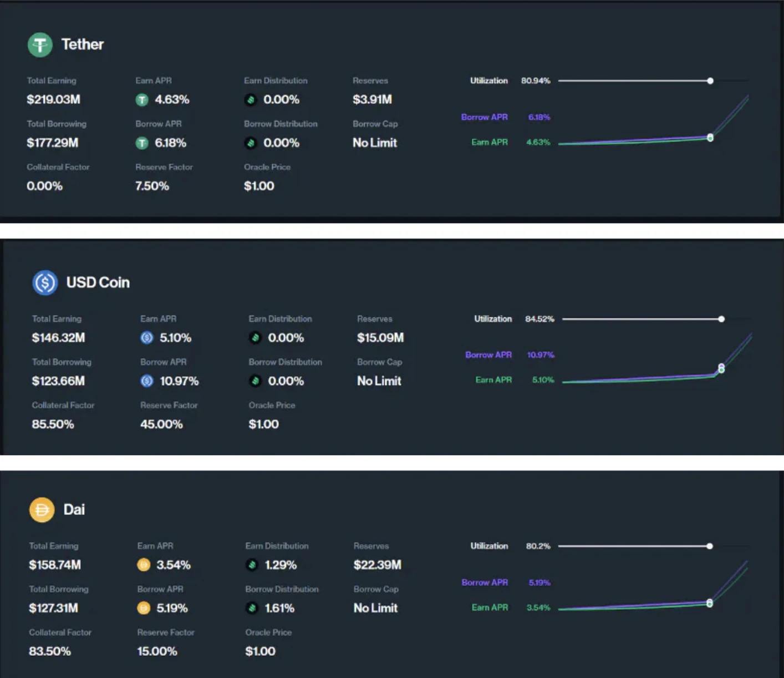Click the Utilization value "80.94%"
The height and width of the screenshot is (678, 784).
[536, 81]
